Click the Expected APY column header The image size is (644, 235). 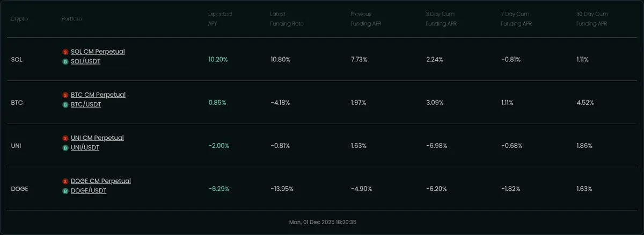coord(220,19)
